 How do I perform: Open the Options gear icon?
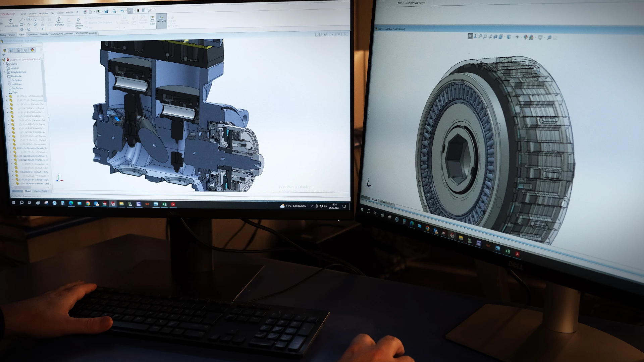point(149,10)
